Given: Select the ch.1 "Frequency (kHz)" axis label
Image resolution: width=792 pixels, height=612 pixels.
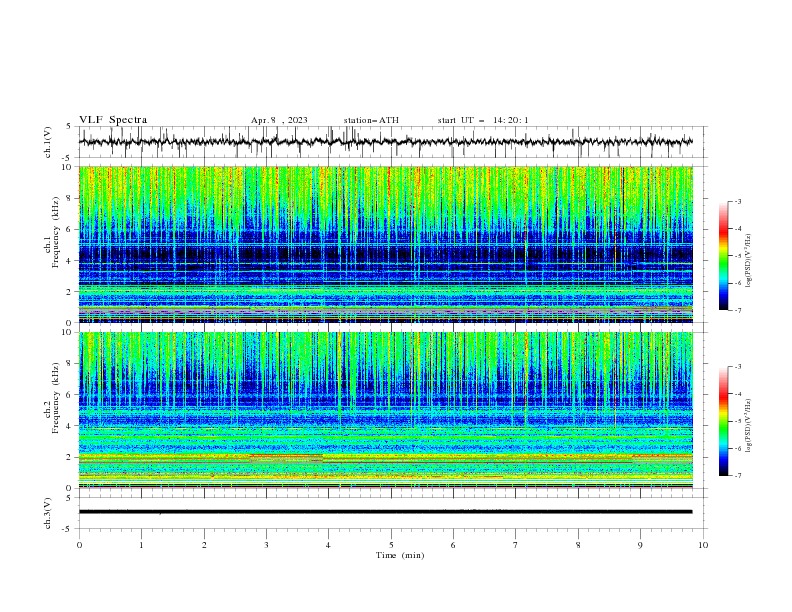Looking at the screenshot, I should click(55, 232).
